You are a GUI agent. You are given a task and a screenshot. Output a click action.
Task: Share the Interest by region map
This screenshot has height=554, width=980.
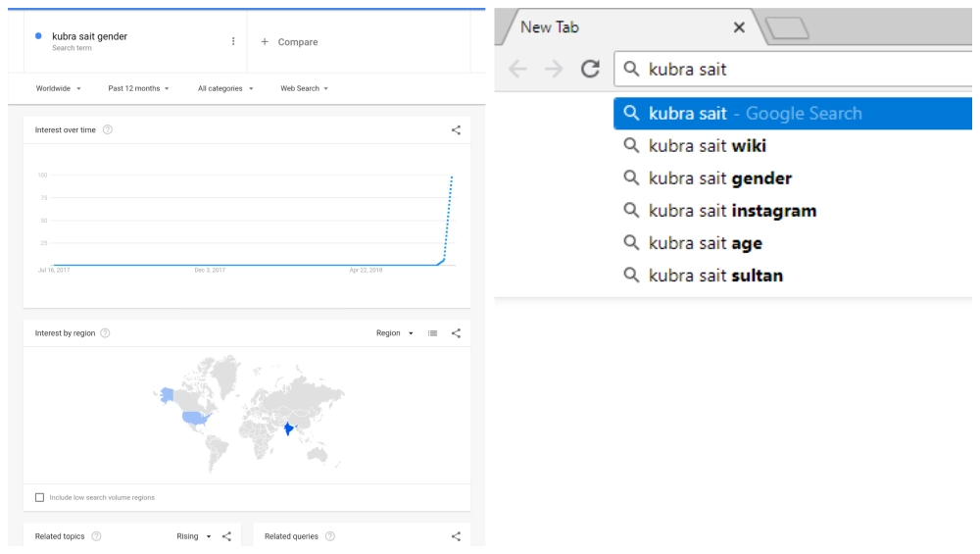pos(456,333)
